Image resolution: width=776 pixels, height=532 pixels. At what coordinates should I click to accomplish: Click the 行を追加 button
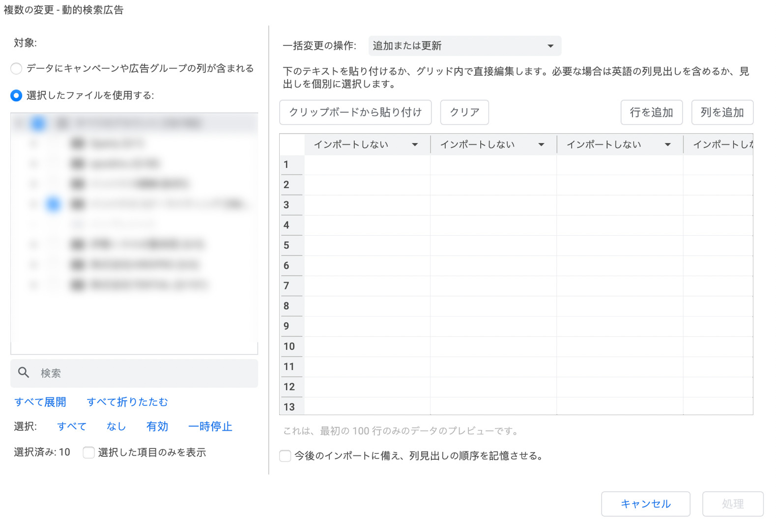coord(652,112)
